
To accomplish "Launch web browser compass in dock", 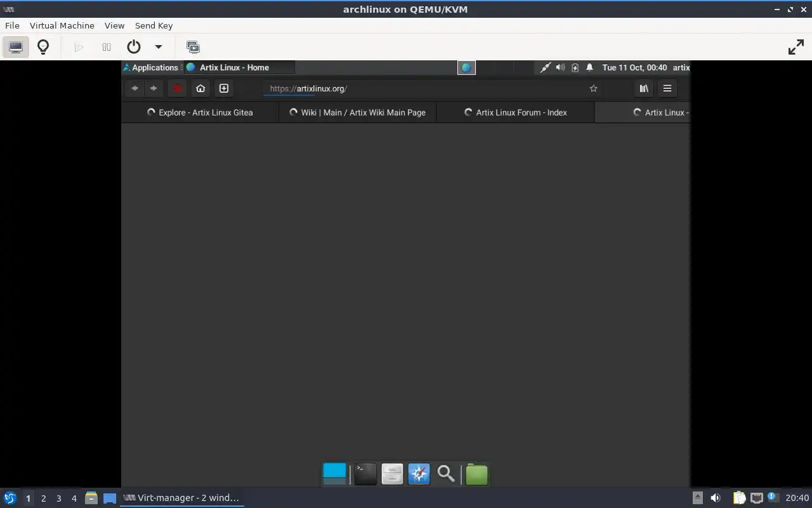I will coord(419,474).
